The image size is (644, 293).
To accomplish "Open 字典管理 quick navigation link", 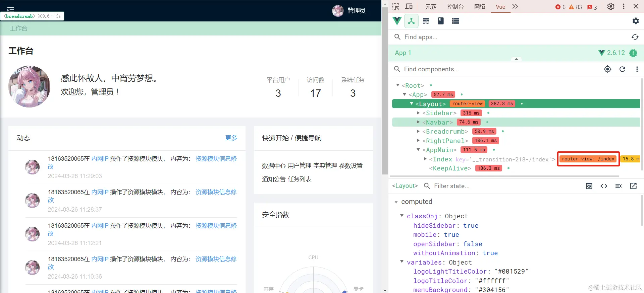I will tap(325, 166).
